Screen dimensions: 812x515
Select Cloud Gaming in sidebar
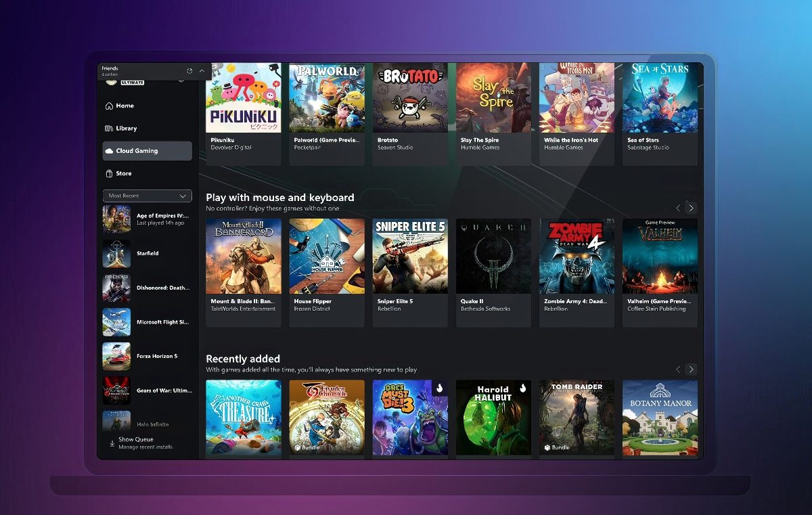(x=147, y=151)
